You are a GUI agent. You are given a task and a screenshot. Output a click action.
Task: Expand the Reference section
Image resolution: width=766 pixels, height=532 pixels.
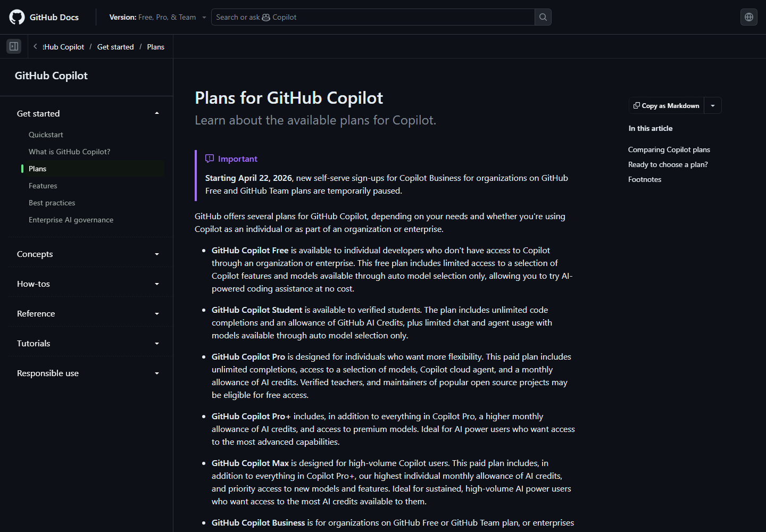tap(87, 313)
